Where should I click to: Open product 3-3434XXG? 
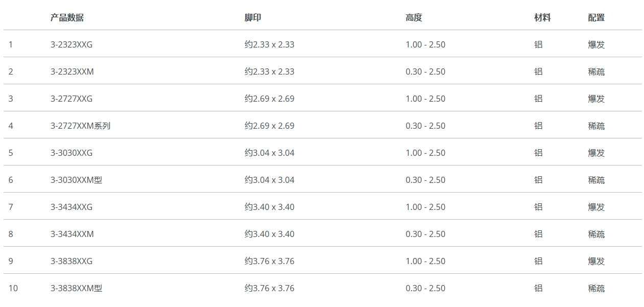pos(71,207)
